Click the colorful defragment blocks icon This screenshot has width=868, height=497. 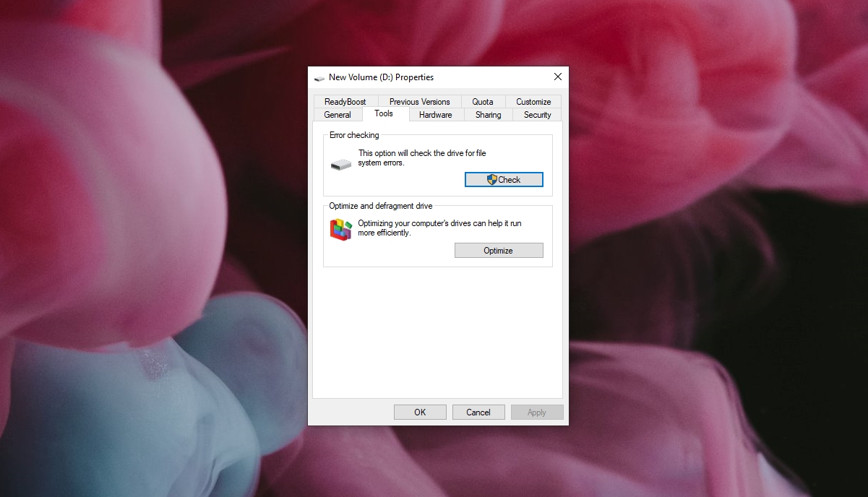point(340,230)
